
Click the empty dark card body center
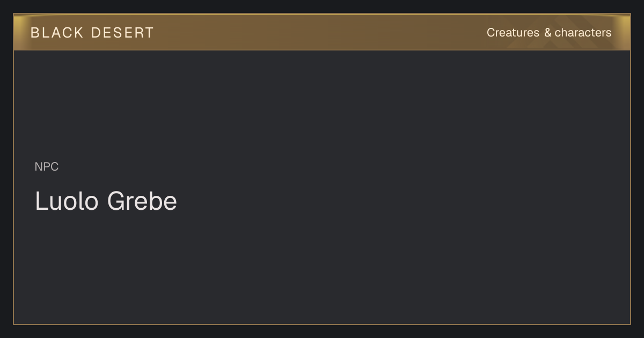tap(322, 187)
